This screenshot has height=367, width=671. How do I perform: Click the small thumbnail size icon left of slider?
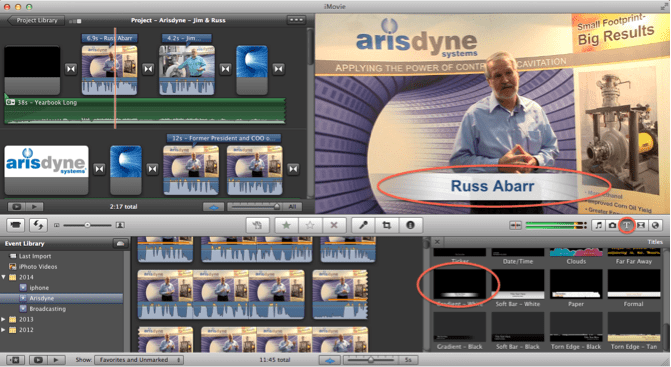tap(56, 225)
